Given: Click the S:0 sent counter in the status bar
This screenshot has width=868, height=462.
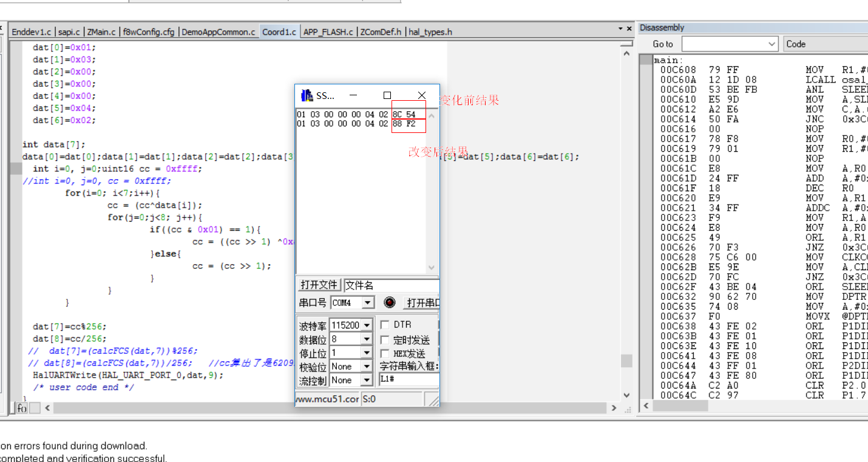Looking at the screenshot, I should click(392, 399).
